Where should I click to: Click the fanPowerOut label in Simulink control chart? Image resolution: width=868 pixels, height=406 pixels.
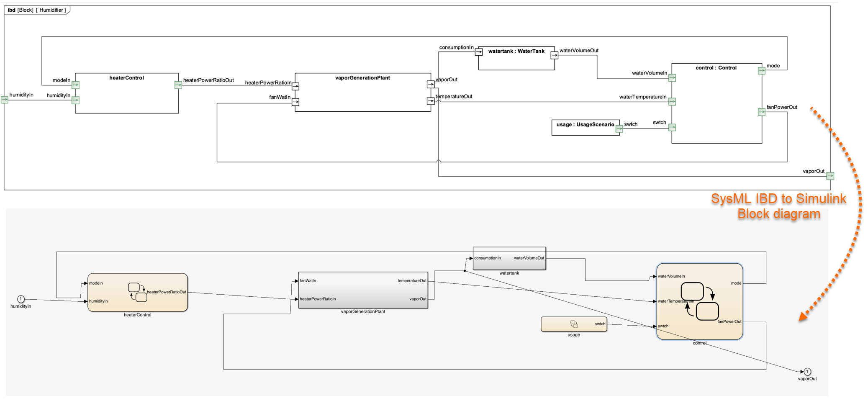(729, 322)
